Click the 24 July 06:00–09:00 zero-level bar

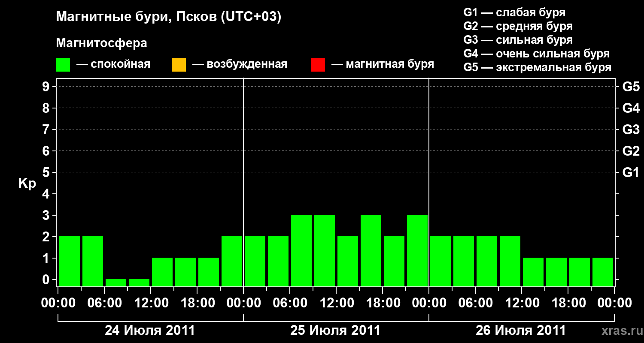pos(116,283)
